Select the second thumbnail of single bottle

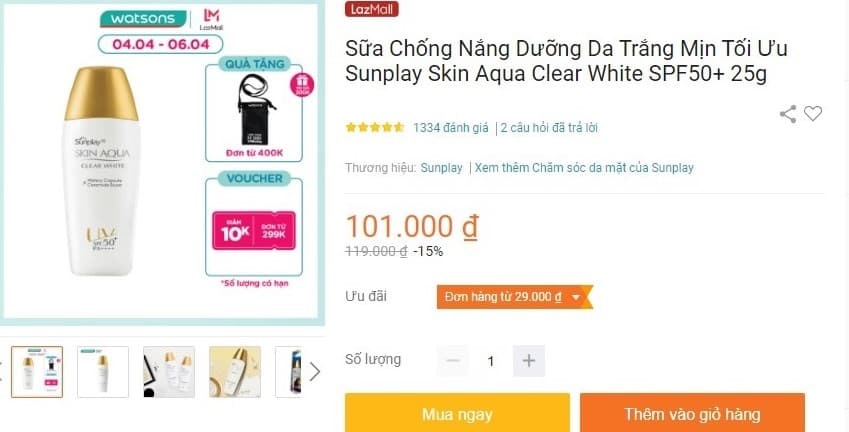[103, 372]
